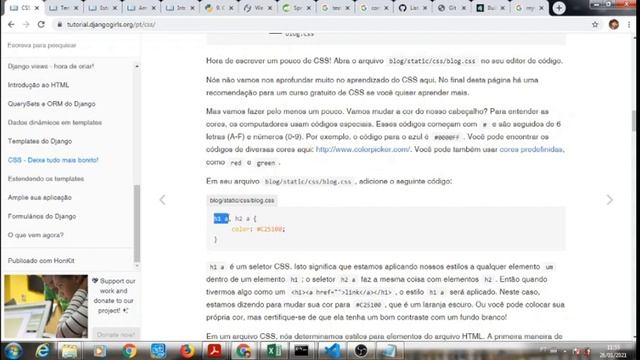
Task: Click the sidebar scroll-up arrow
Action: [x=137, y=66]
